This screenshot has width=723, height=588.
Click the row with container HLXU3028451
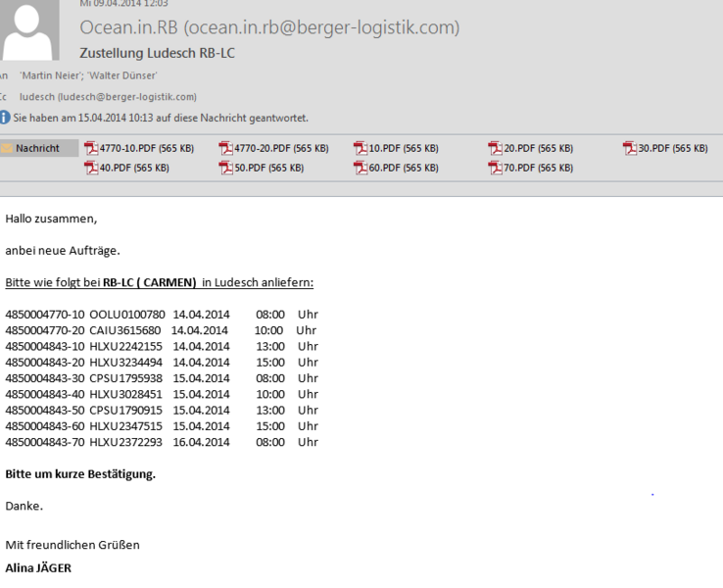pos(162,394)
